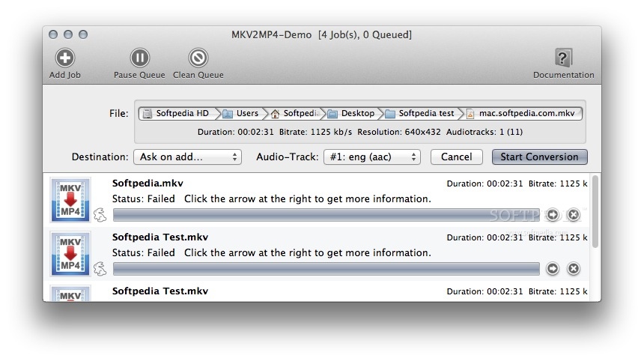The height and width of the screenshot is (361, 644).
Task: Click the first Softpedia Test.mkv progress bar
Action: [326, 269]
